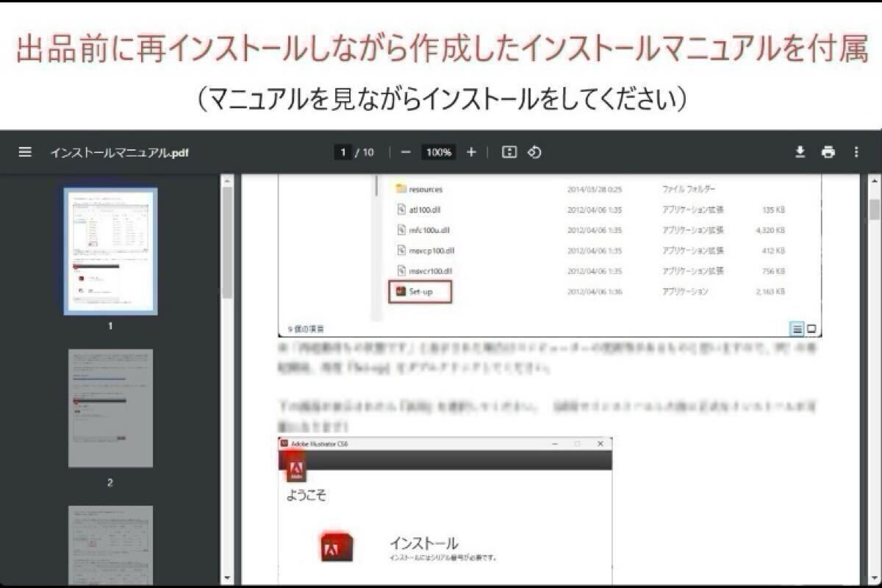Rotate the page counterclockwise
This screenshot has width=882, height=588.
click(534, 152)
